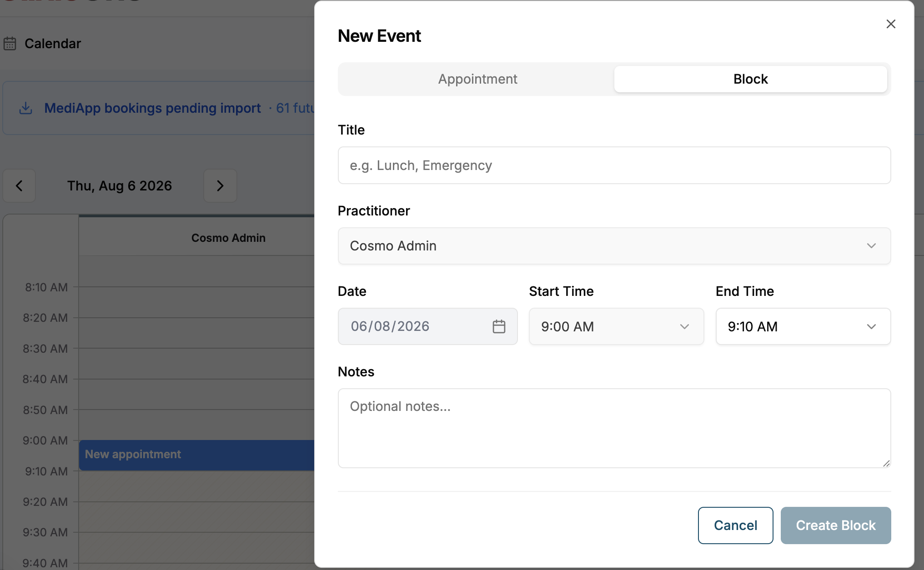Screen dimensions: 924x570
Task: Open the End Time dropdown
Action: click(803, 326)
